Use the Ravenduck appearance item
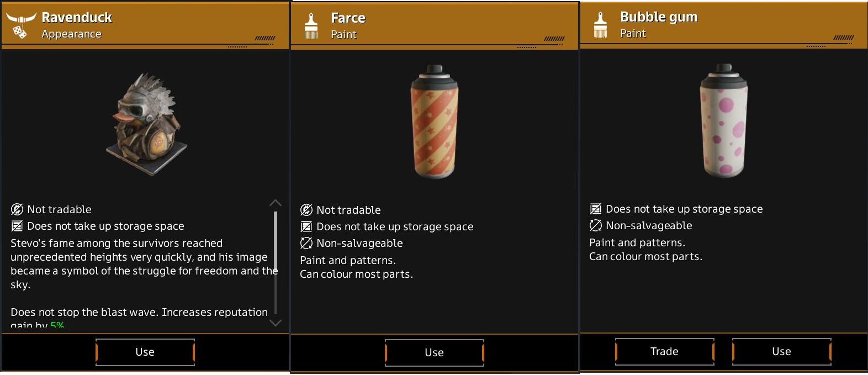868x375 pixels. 145,352
